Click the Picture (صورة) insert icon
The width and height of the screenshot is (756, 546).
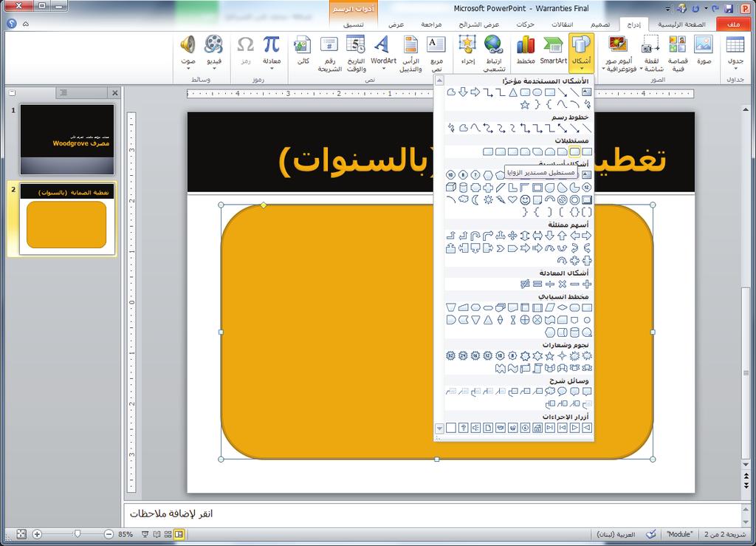704,50
